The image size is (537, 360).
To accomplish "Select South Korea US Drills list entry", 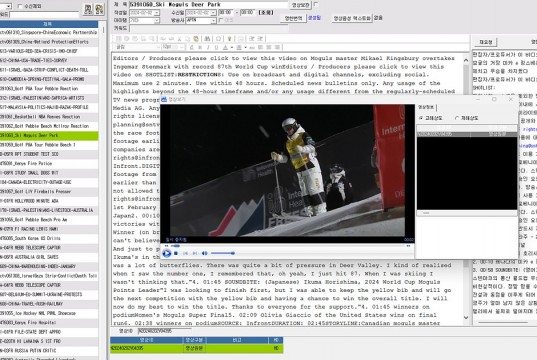I will click(49, 238).
